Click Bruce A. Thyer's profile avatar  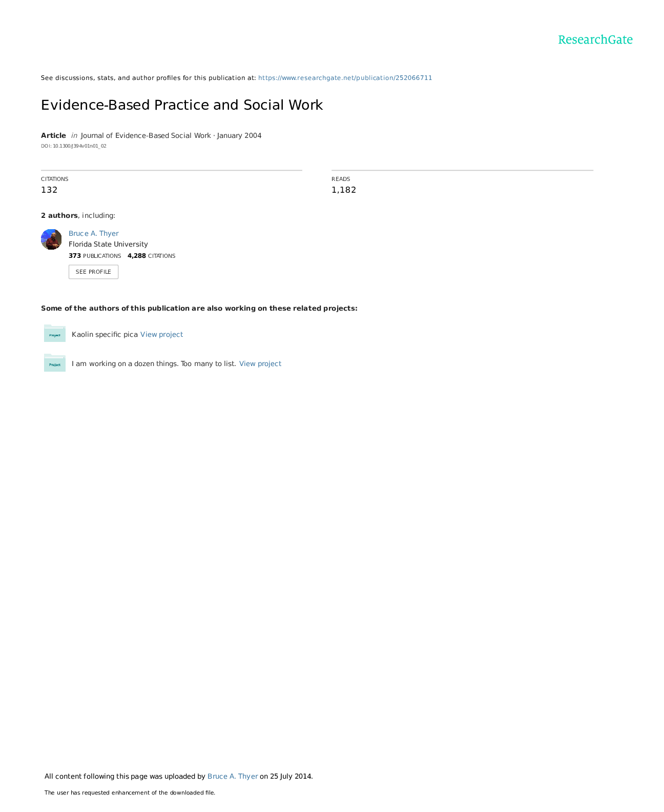pyautogui.click(x=51, y=239)
